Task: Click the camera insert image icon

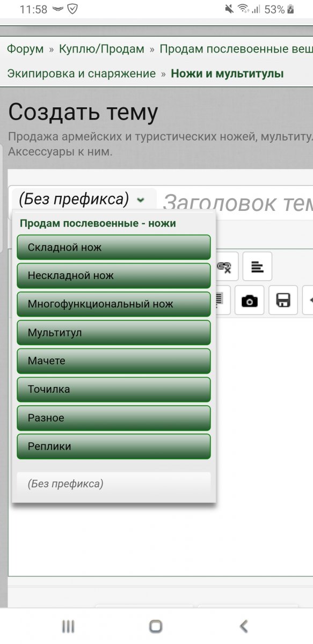Action: 249,301
